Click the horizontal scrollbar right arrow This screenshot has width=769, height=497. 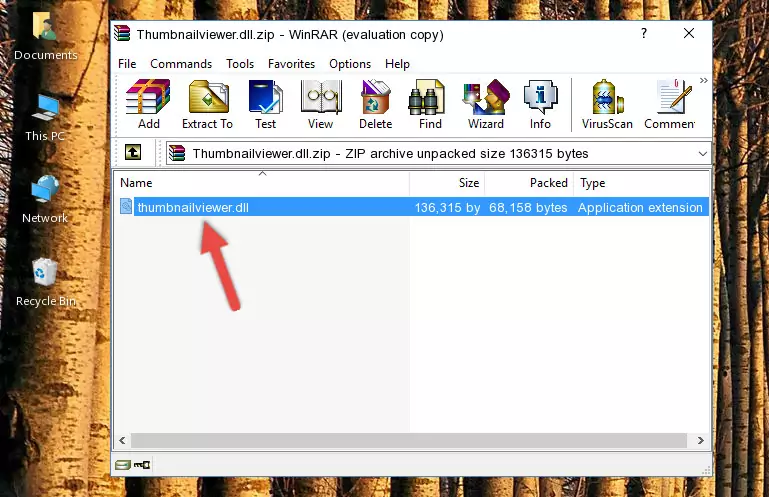pos(701,441)
